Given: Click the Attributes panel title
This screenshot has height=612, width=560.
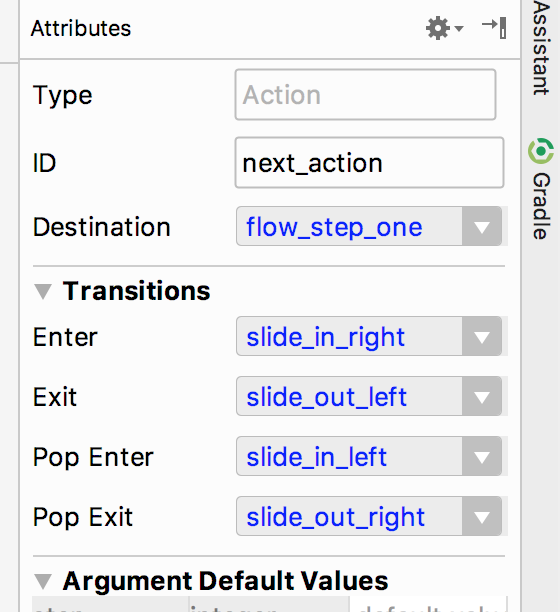Looking at the screenshot, I should pos(81,28).
